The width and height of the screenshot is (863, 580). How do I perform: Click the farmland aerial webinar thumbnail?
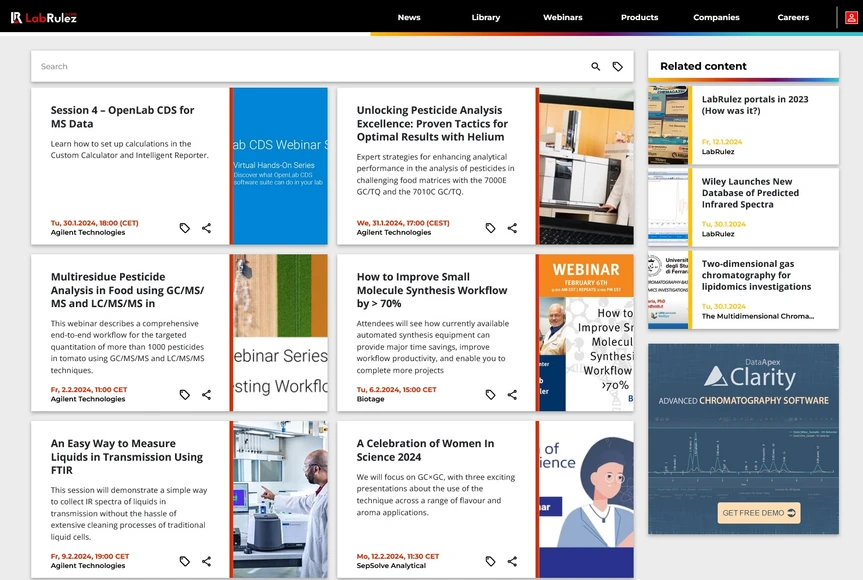pyautogui.click(x=280, y=332)
